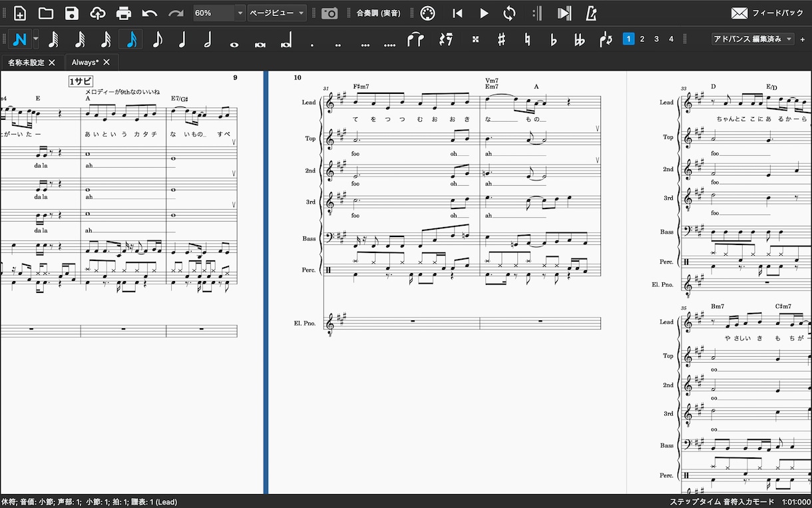Toggle loop playback
The height and width of the screenshot is (508, 812).
click(509, 13)
